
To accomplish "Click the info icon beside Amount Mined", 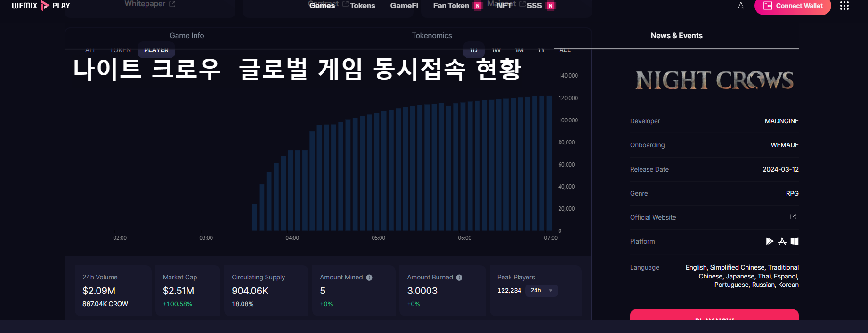I will point(369,277).
